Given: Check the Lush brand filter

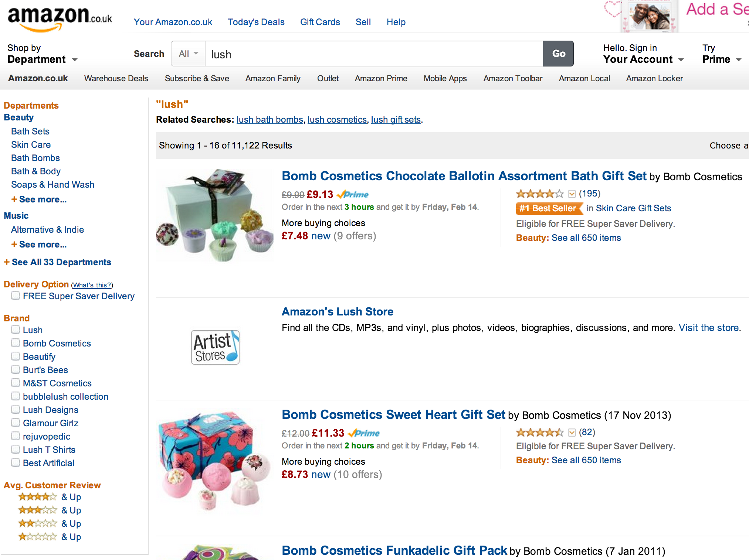Looking at the screenshot, I should point(16,330).
